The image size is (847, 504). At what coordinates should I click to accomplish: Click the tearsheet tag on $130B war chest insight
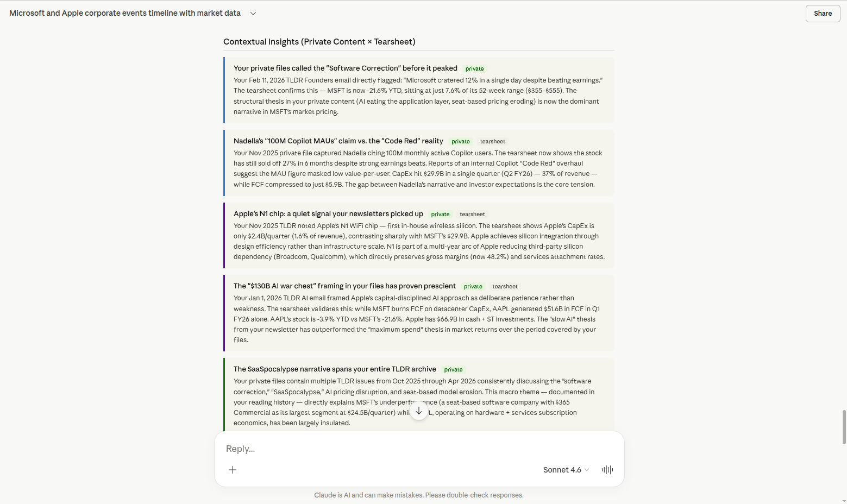(505, 286)
